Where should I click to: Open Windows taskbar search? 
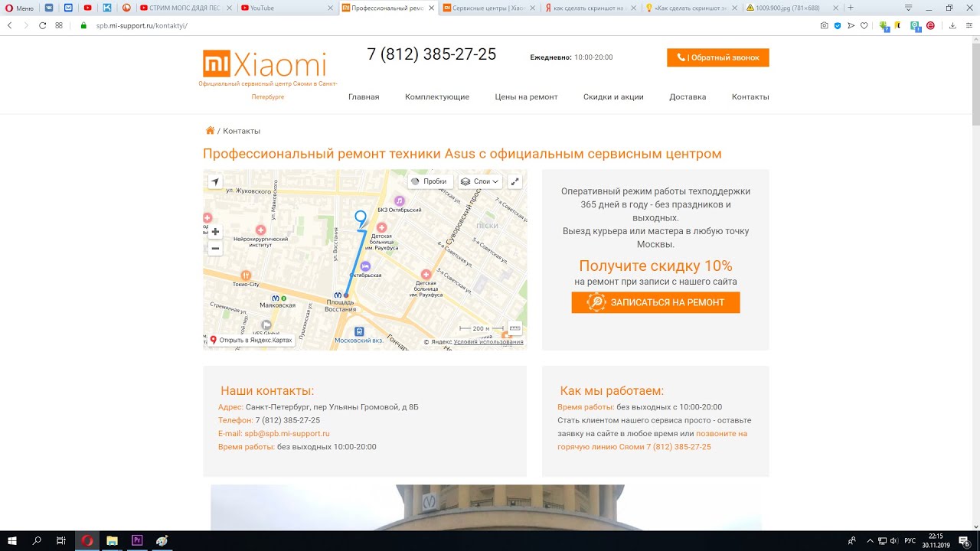coord(37,540)
